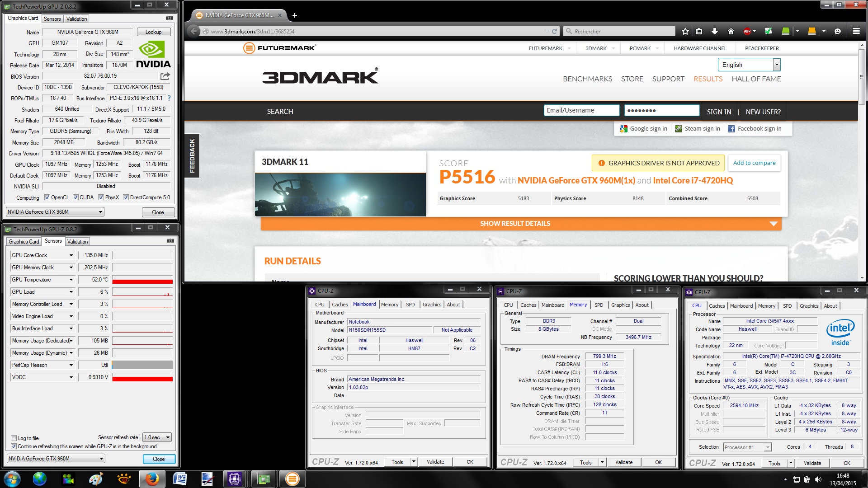Open Firefox from the taskbar
Viewport: 868px width, 488px height.
click(152, 479)
